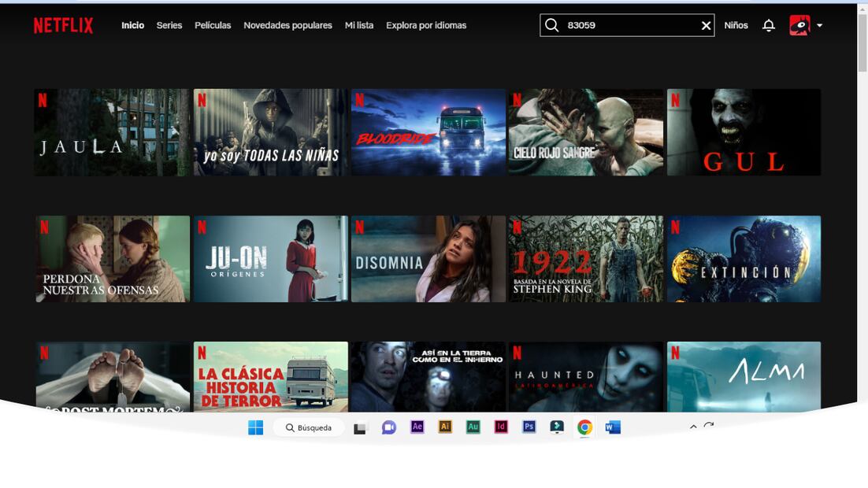Click the red profile avatar
Image resolution: width=868 pixels, height=488 pixels.
(x=799, y=25)
